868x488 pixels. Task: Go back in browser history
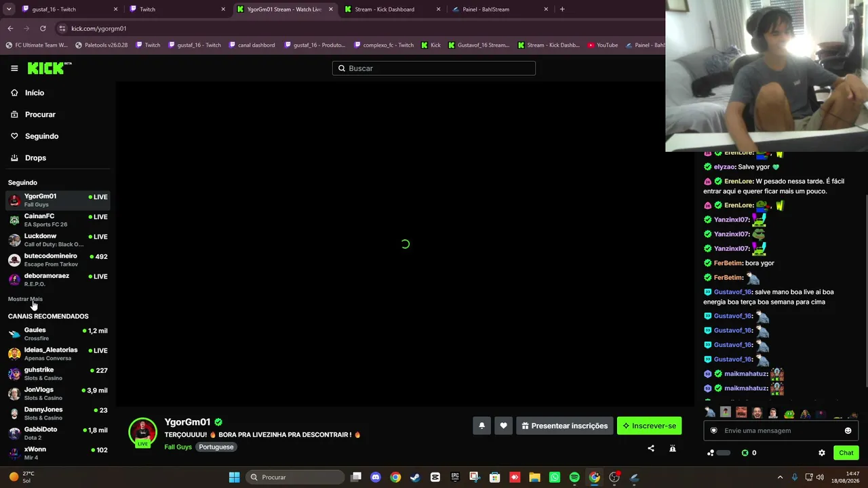[10, 28]
